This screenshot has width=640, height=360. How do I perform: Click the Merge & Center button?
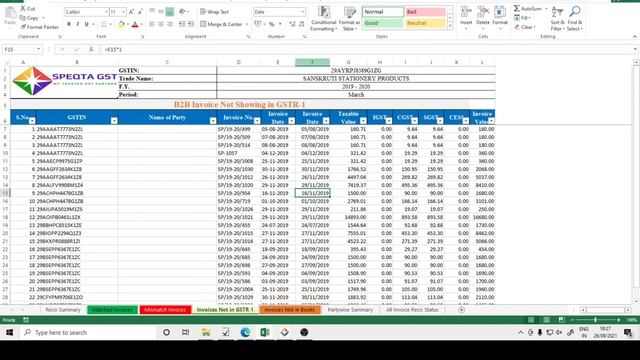point(221,24)
